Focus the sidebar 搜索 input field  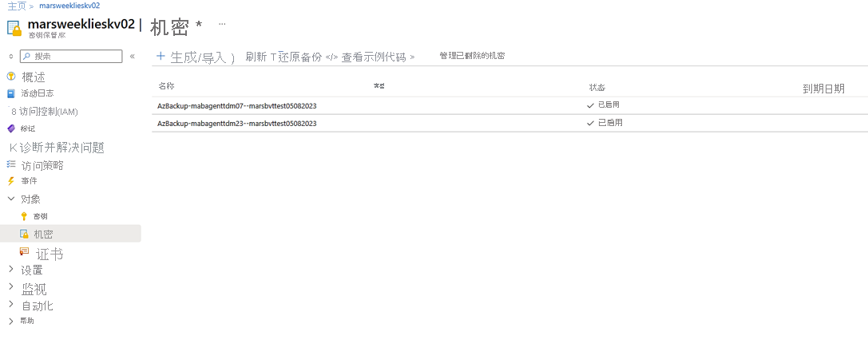pyautogui.click(x=71, y=57)
